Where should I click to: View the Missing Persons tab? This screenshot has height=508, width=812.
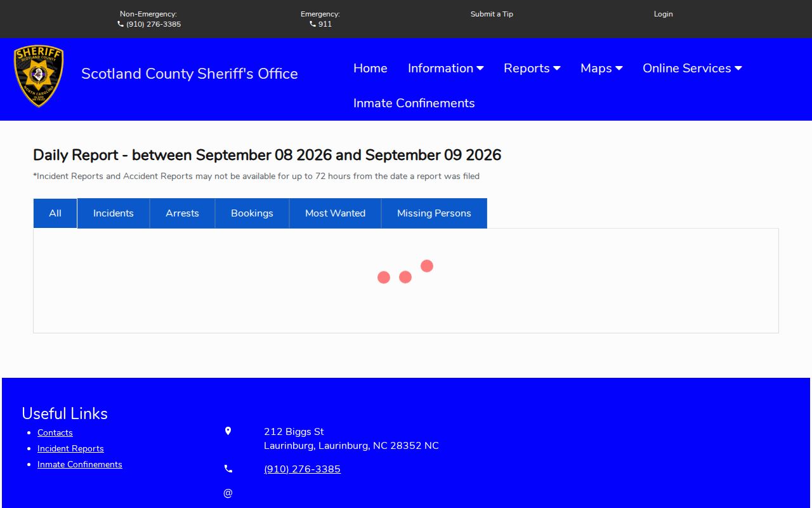click(435, 213)
